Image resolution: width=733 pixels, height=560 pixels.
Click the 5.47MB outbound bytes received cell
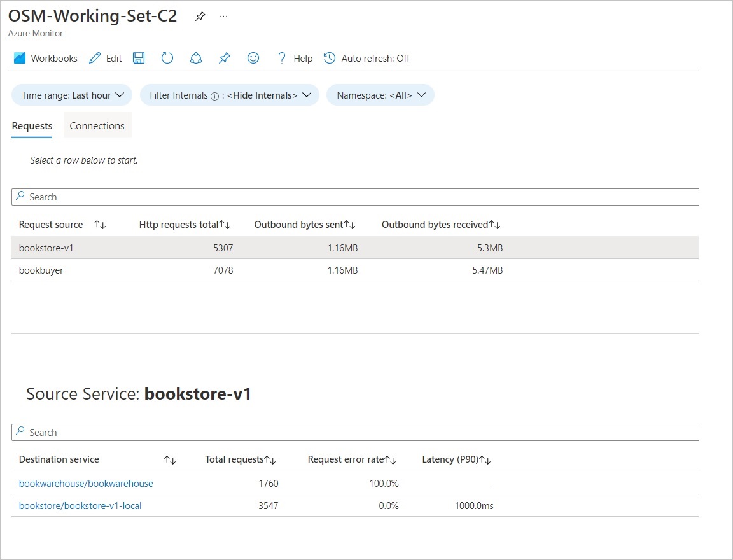(487, 270)
